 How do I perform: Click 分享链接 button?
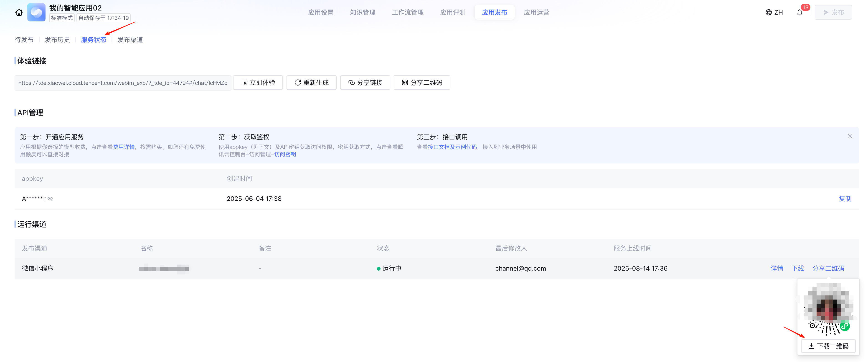365,83
